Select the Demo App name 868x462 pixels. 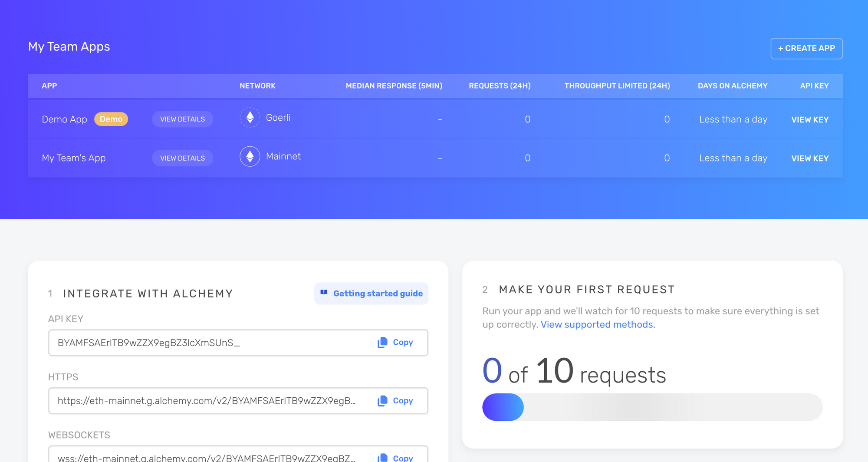(64, 119)
